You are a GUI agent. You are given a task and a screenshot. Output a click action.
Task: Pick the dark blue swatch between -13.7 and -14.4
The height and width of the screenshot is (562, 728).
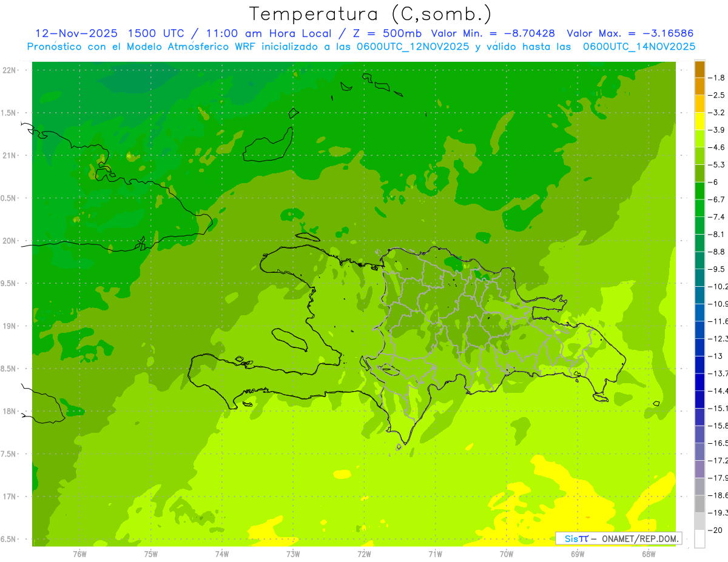point(699,382)
